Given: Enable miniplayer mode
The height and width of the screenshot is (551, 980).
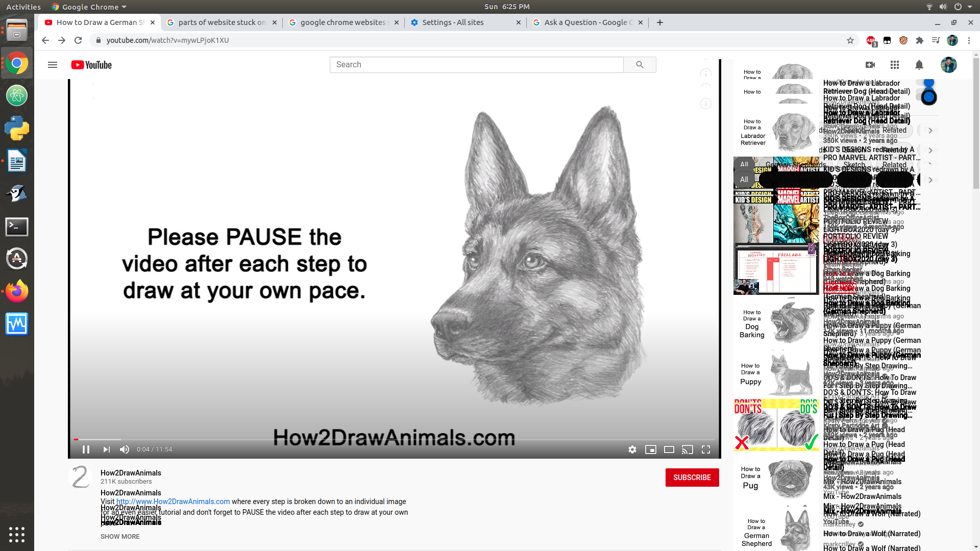Looking at the screenshot, I should tap(651, 449).
